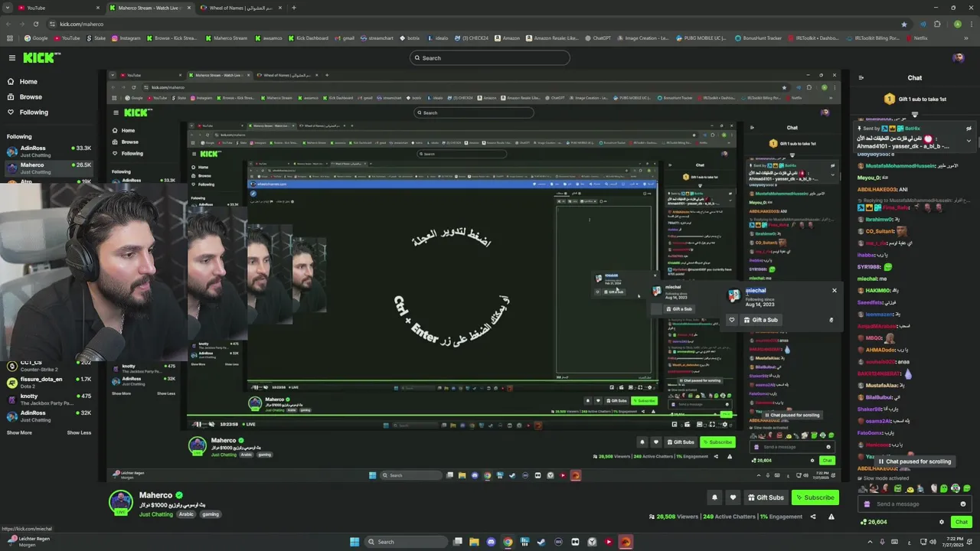This screenshot has height=551, width=980.
Task: Click the Windows taskbar Search box
Action: pos(404,542)
